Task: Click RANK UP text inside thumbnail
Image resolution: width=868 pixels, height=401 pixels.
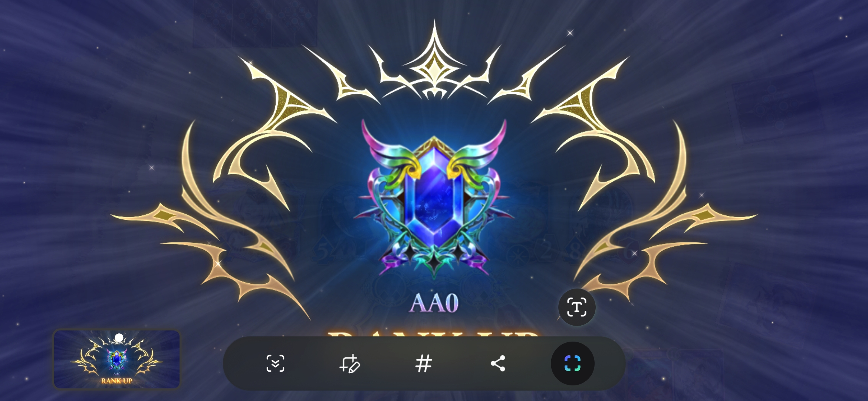Action: click(117, 381)
